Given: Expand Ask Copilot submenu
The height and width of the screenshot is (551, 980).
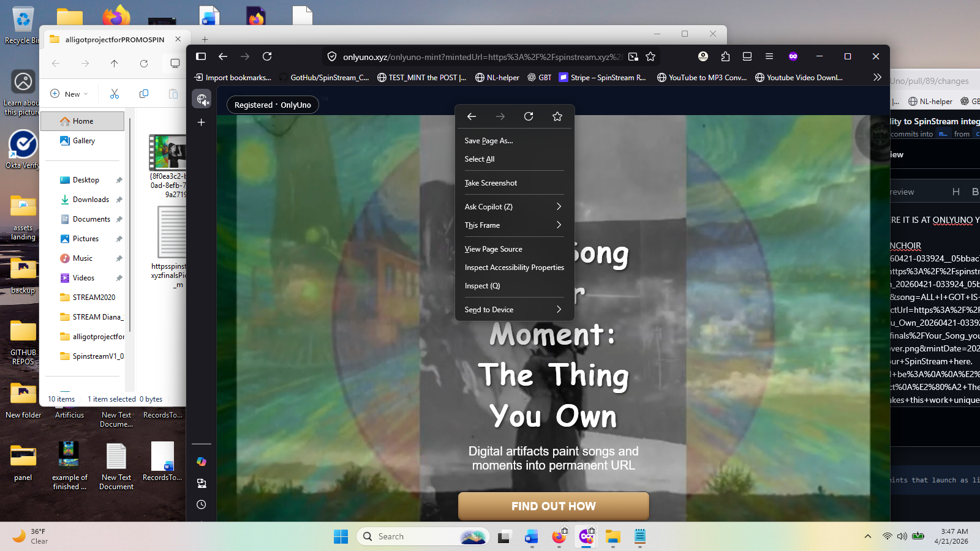Looking at the screenshot, I should pos(514,207).
